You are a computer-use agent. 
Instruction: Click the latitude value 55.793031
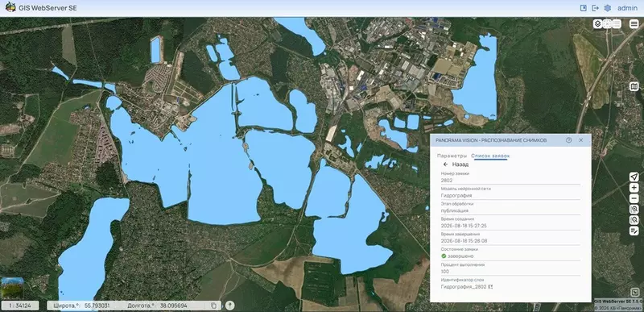click(97, 306)
